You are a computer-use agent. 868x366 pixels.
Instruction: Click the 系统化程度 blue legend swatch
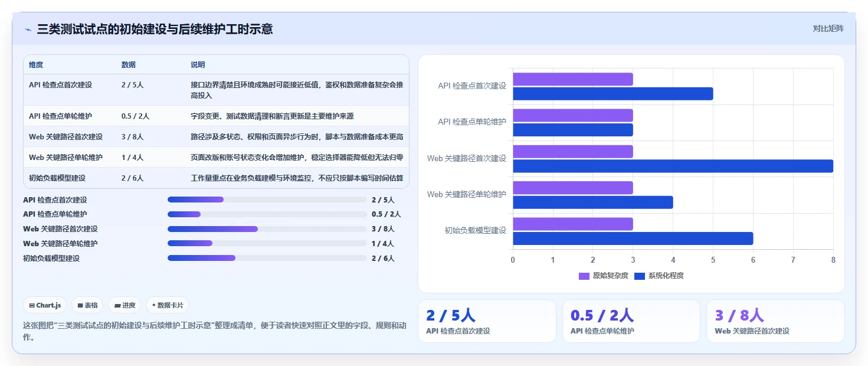pyautogui.click(x=640, y=276)
